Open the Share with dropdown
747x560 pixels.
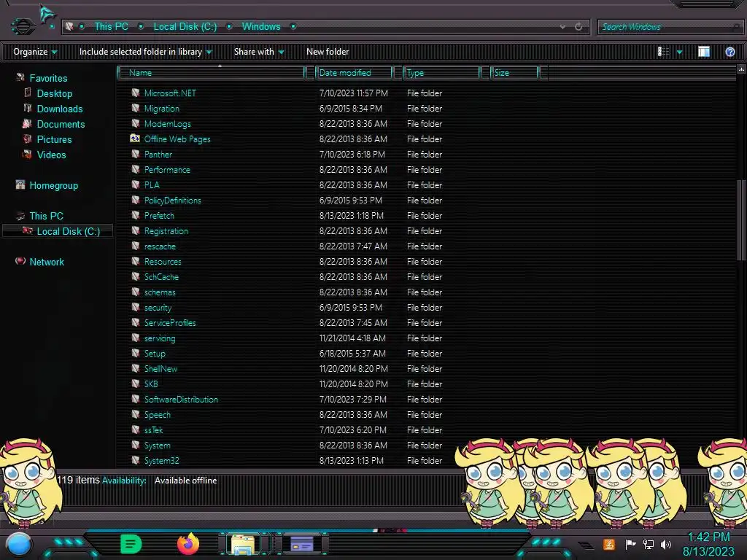pos(259,52)
